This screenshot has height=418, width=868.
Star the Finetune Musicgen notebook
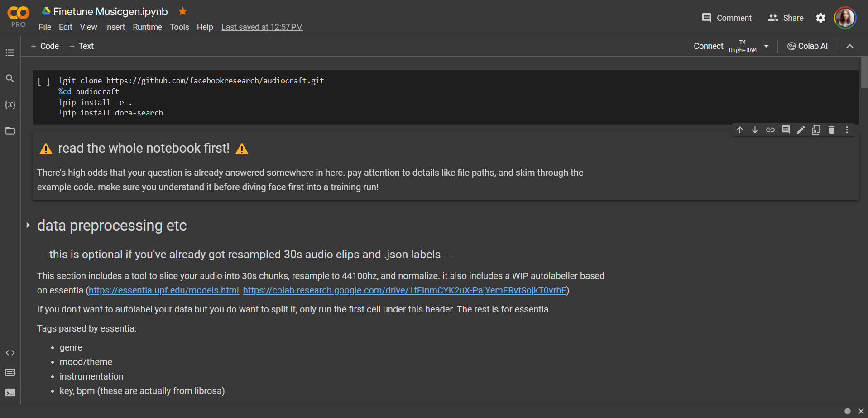coord(182,11)
